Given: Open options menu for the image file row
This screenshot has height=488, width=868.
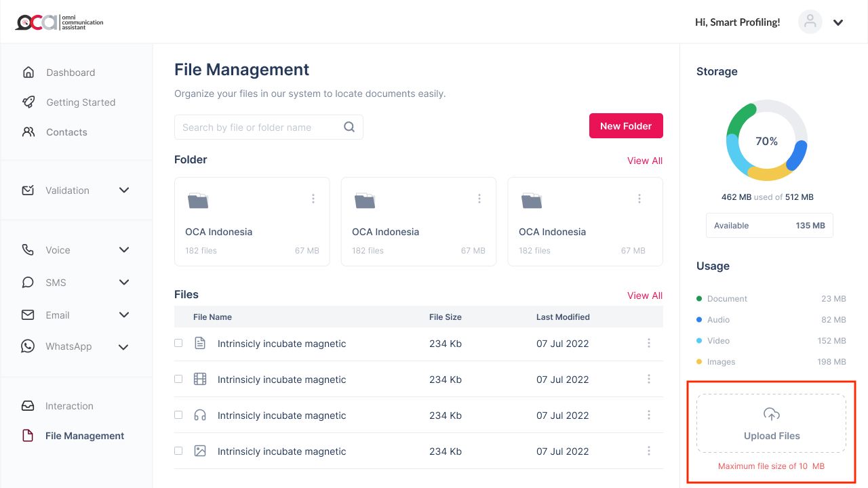Looking at the screenshot, I should (649, 451).
